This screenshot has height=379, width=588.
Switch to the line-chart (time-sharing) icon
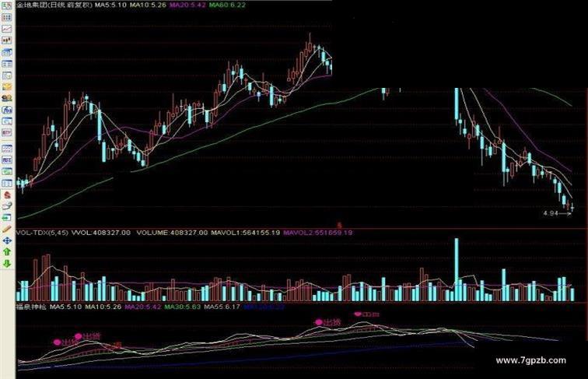click(7, 29)
